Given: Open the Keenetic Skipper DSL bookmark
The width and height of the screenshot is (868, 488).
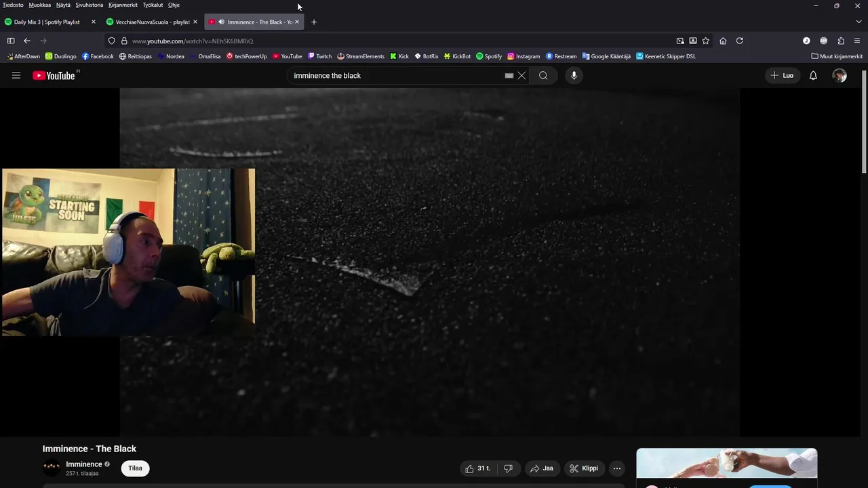Looking at the screenshot, I should click(666, 56).
